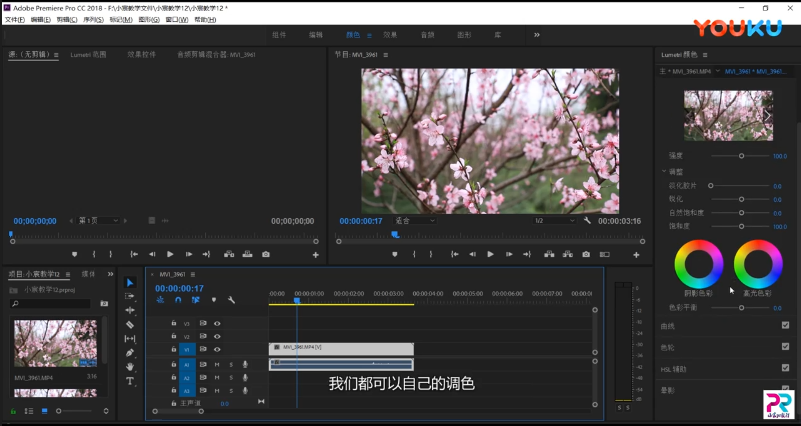Play sequence in Program monitor
Viewport: 801px width, 426px height.
[490, 254]
